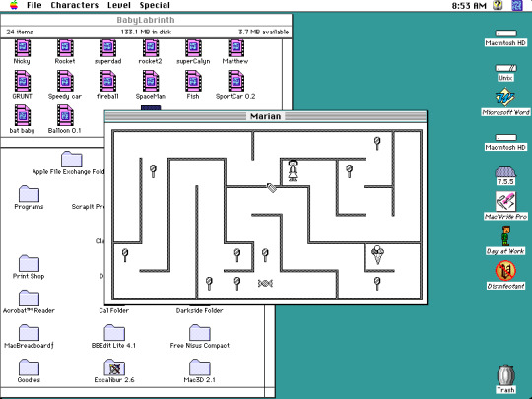Open the application switcher icon in menu bar
The height and width of the screenshot is (399, 532).
click(x=517, y=5)
